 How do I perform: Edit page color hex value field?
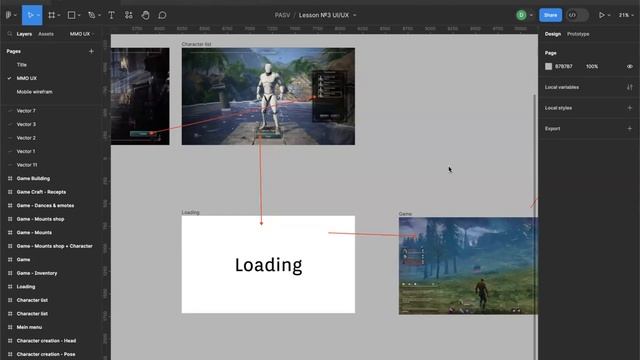(x=563, y=66)
